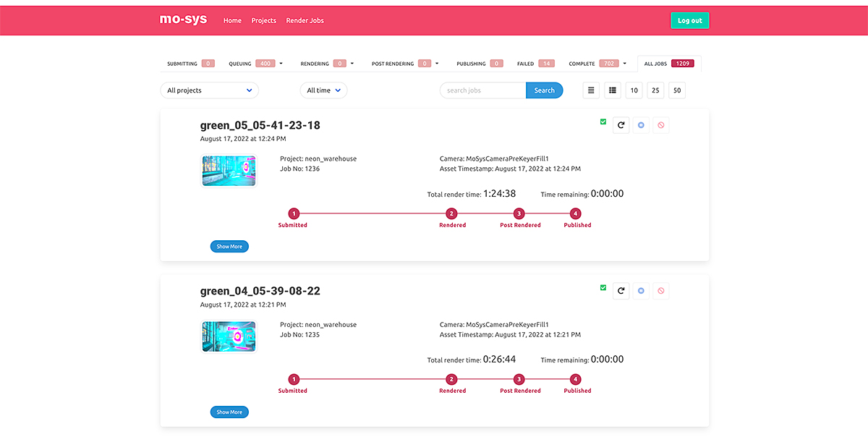Toggle checkbox for green_05_05-41-23-18 job
This screenshot has height=437, width=868.
pyautogui.click(x=603, y=122)
